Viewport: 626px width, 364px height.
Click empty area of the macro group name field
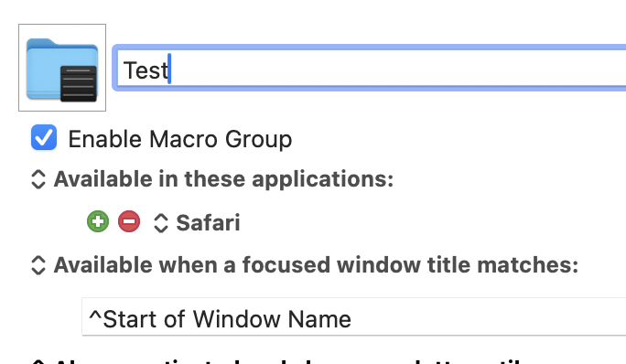(x=399, y=68)
